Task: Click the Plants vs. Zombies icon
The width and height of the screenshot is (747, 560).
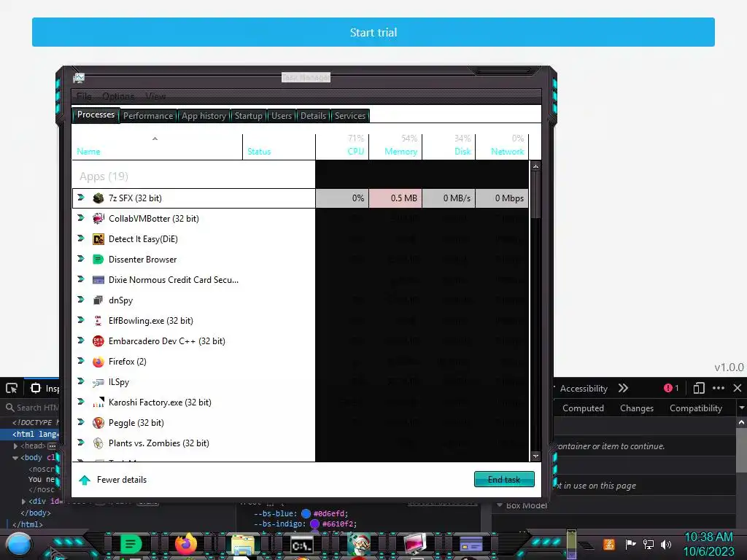Action: point(98,443)
